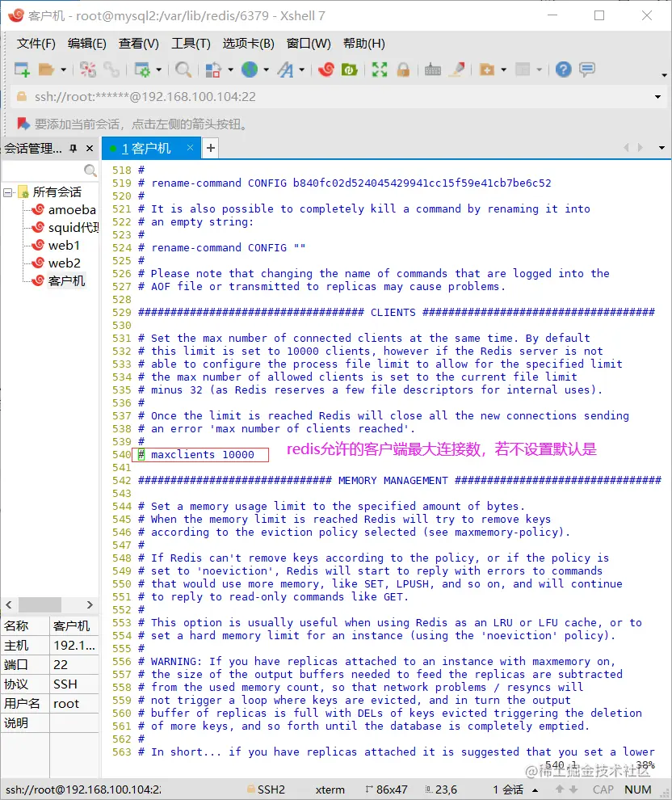Click session tree scrollbar right arrow
672x800 pixels.
click(90, 604)
